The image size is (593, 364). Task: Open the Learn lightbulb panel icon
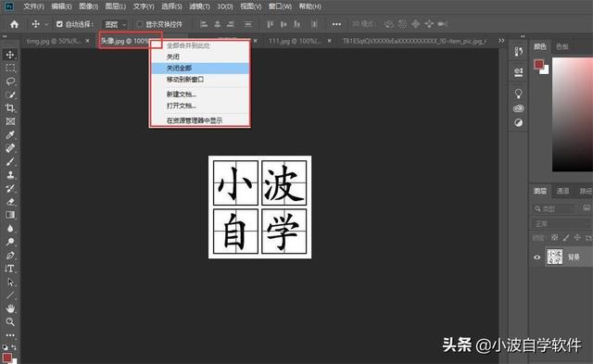pos(519,94)
